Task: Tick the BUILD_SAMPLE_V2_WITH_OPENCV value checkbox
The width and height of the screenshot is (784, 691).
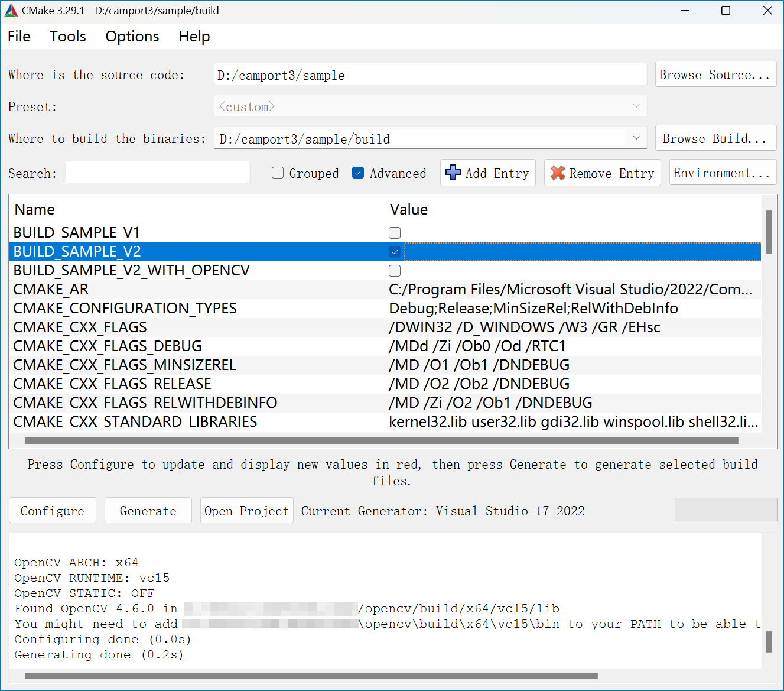Action: [395, 271]
